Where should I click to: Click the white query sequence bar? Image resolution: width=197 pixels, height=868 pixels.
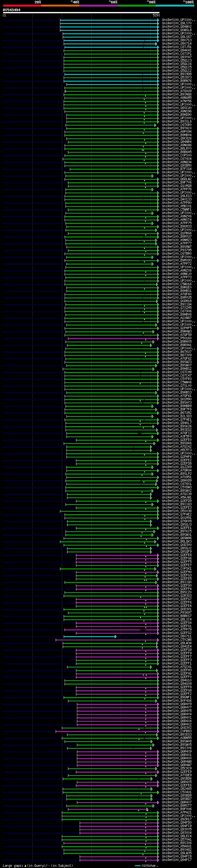pos(81,12)
